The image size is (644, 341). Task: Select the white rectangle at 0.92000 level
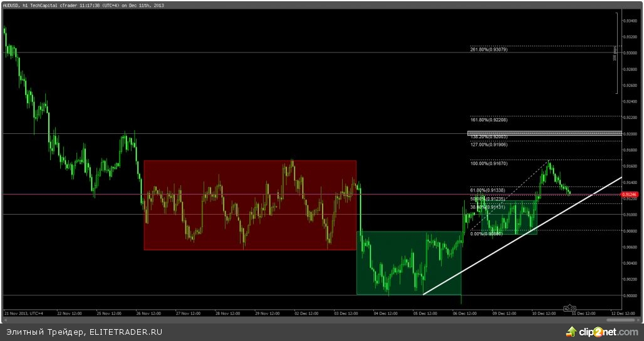tap(544, 133)
